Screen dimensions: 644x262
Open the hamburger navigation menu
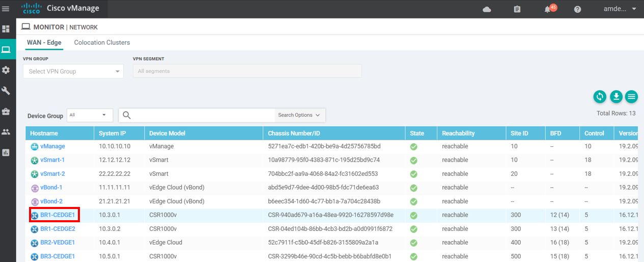click(x=6, y=9)
